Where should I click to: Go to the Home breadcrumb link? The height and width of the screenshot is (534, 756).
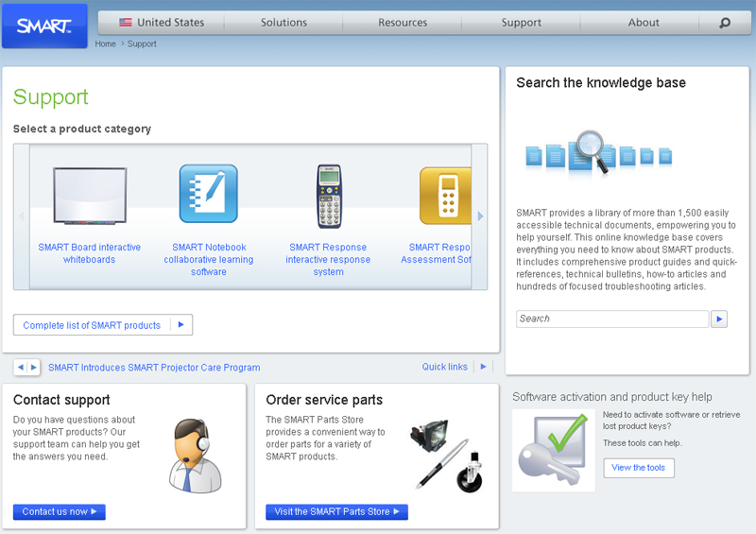pos(105,43)
